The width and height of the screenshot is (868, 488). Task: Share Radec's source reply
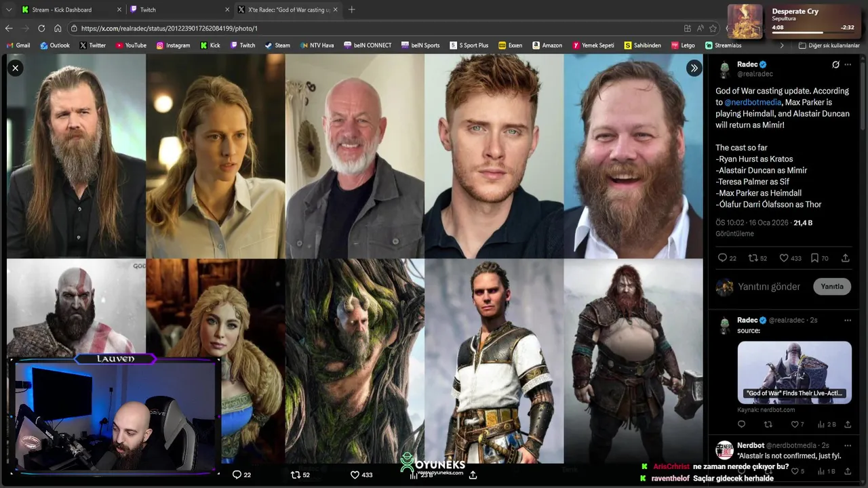click(x=848, y=424)
